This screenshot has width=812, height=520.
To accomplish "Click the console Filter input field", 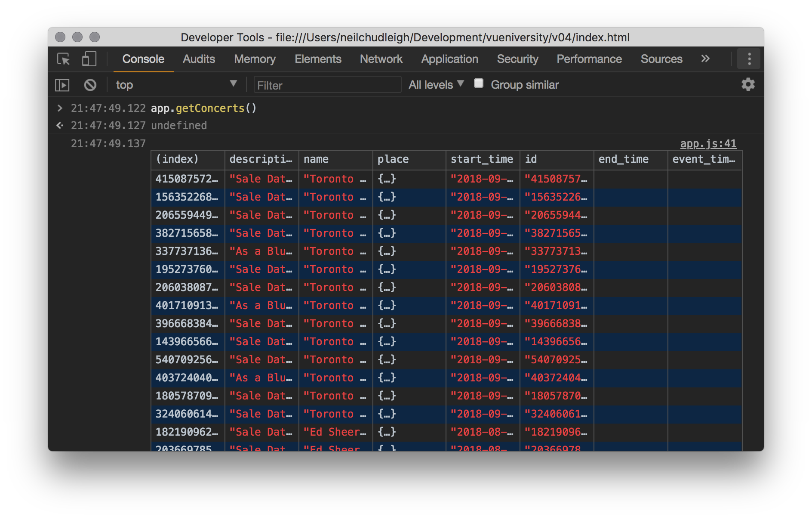I will (327, 85).
